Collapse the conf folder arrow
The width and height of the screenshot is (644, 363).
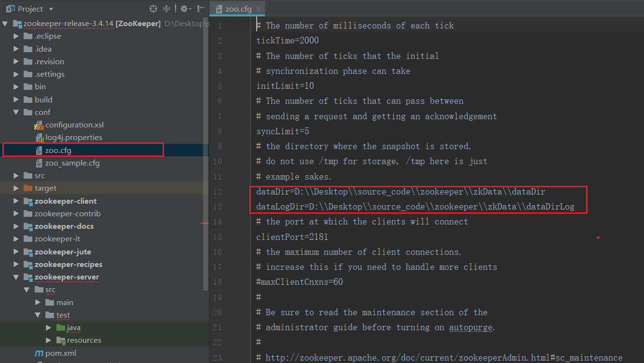tap(16, 112)
